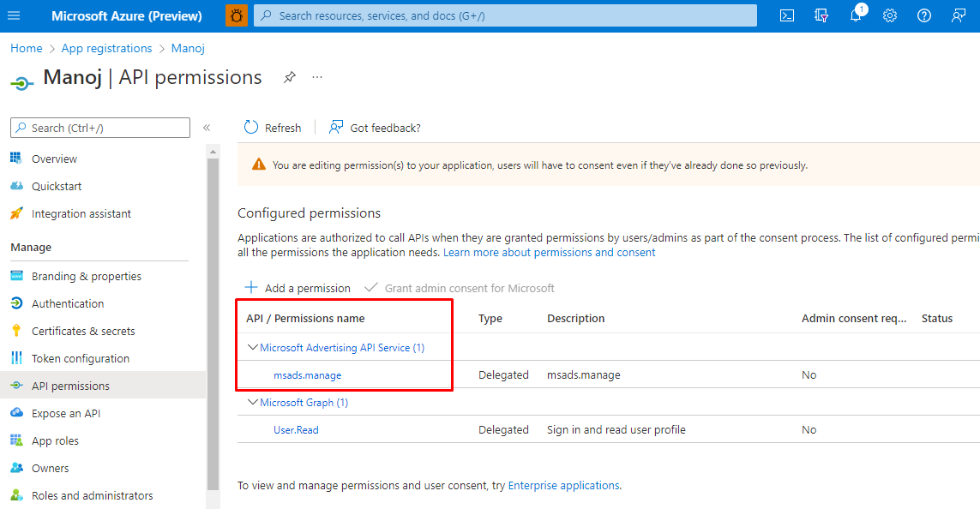Click the plus icon for Add a permission
The height and width of the screenshot is (509, 980).
coord(251,287)
